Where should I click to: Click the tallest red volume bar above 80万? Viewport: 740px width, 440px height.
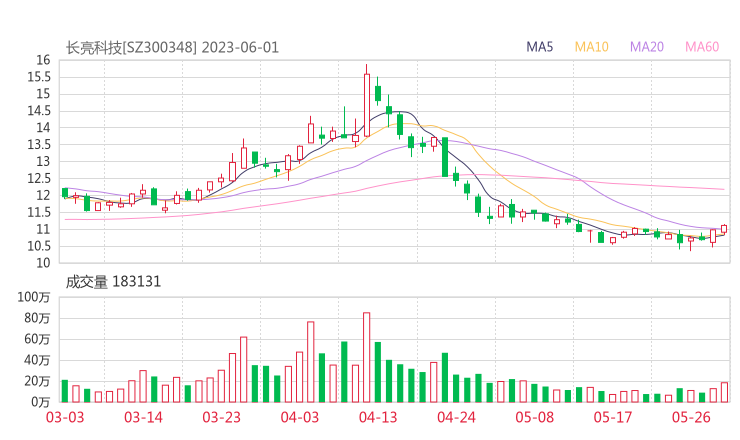367,357
